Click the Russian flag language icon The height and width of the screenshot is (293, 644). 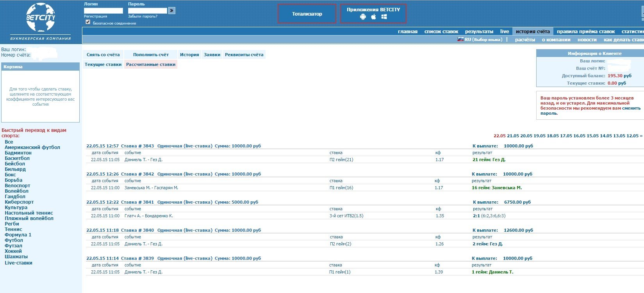tap(460, 39)
